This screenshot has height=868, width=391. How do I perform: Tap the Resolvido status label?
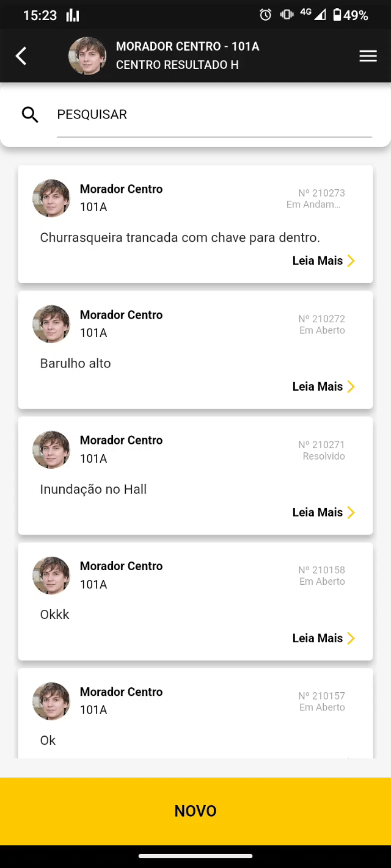point(324,457)
